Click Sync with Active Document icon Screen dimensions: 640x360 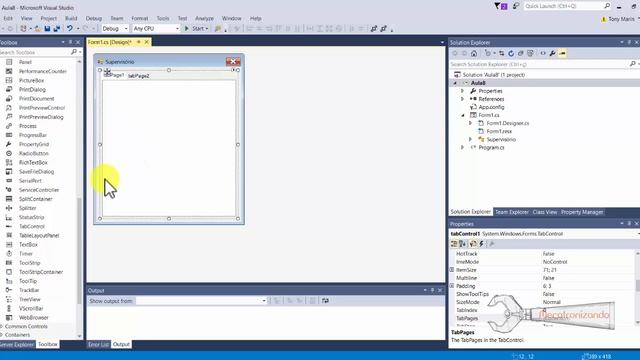pos(502,53)
